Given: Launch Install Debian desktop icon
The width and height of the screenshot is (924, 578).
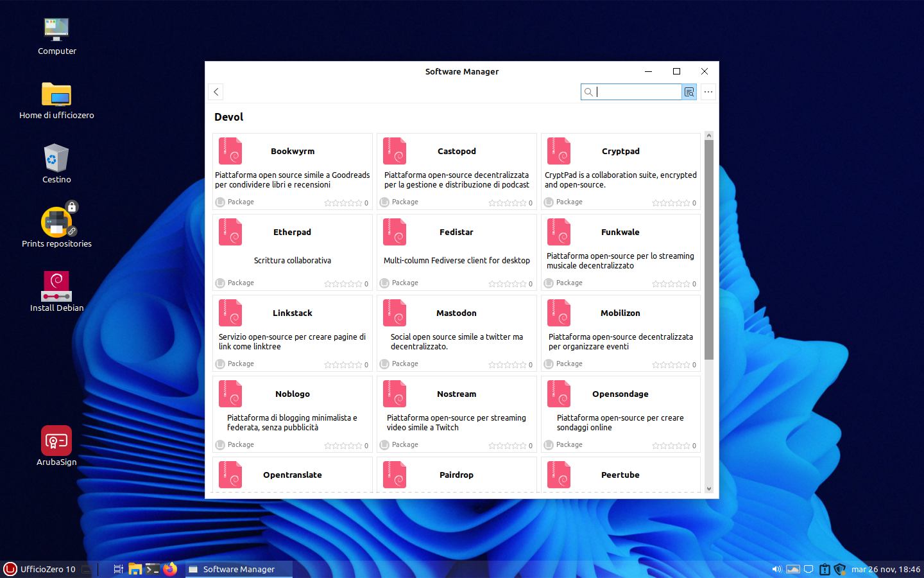Looking at the screenshot, I should pyautogui.click(x=56, y=292).
